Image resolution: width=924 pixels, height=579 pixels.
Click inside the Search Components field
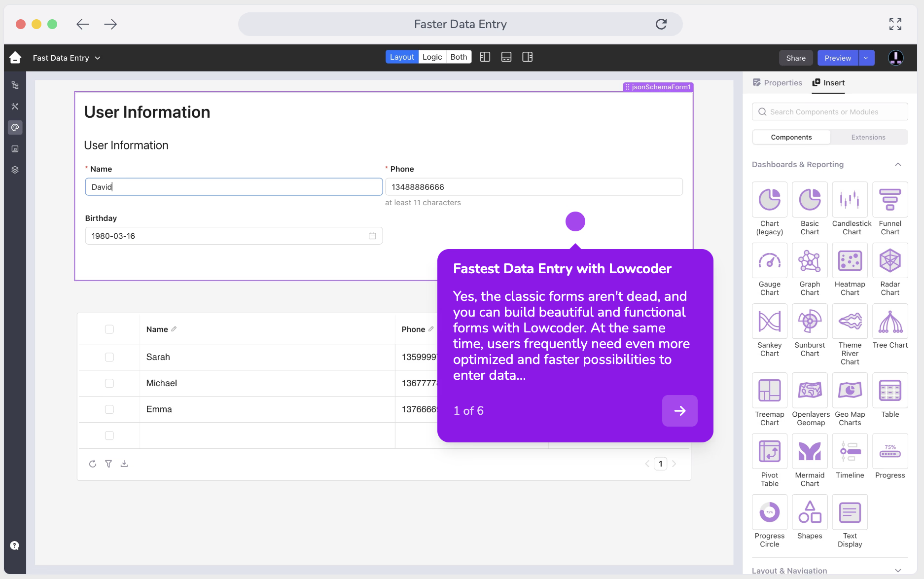click(x=830, y=111)
